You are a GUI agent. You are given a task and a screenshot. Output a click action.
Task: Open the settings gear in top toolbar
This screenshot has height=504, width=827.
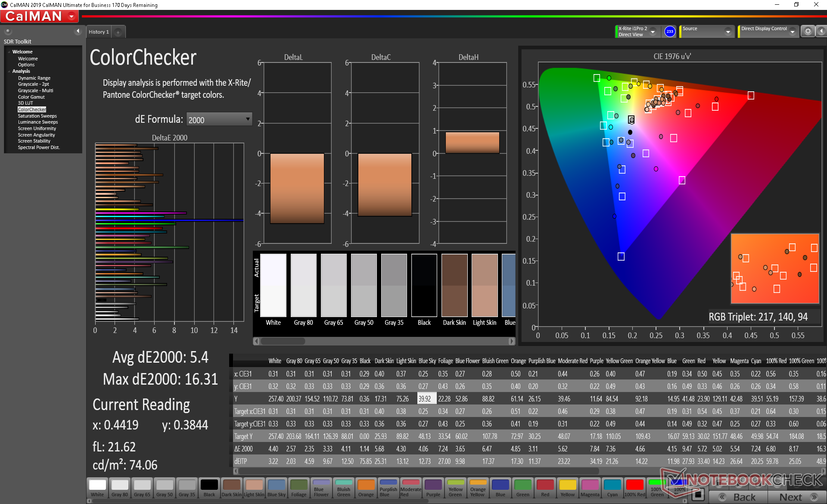pyautogui.click(x=808, y=31)
